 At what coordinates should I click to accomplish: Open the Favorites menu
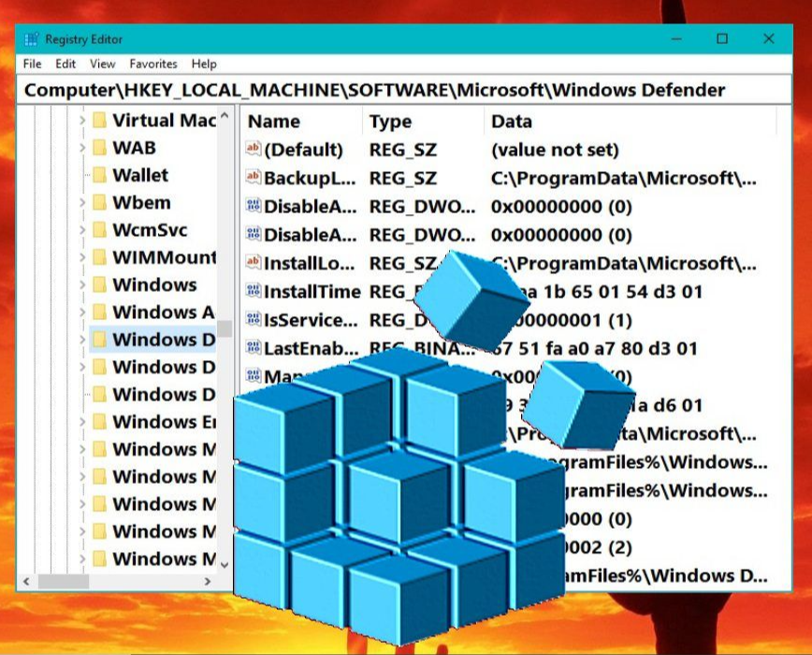pos(153,64)
